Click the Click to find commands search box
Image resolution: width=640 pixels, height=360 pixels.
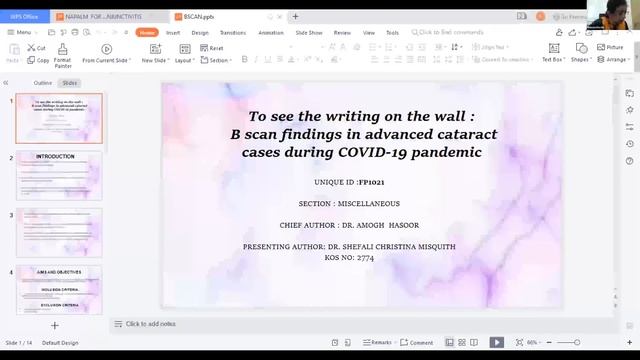tap(447, 32)
